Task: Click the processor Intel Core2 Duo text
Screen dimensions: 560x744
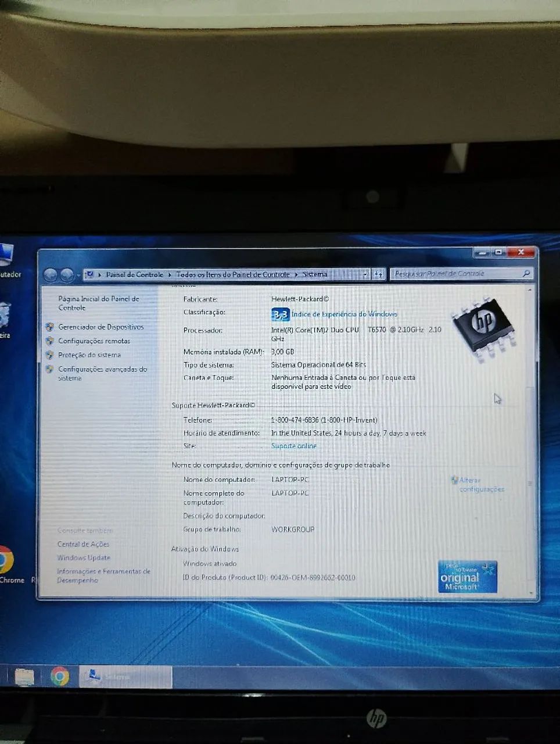Action: 356,334
